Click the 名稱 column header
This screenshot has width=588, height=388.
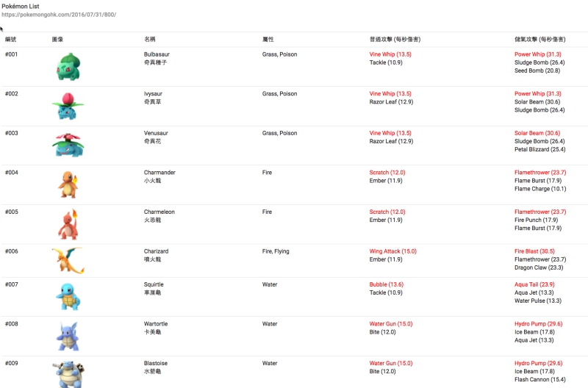150,38
